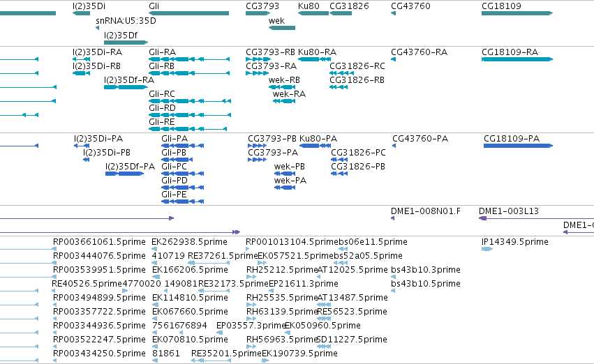Open transcript l(2)35Df-RA
The height and width of the screenshot is (364, 594).
[x=129, y=80]
